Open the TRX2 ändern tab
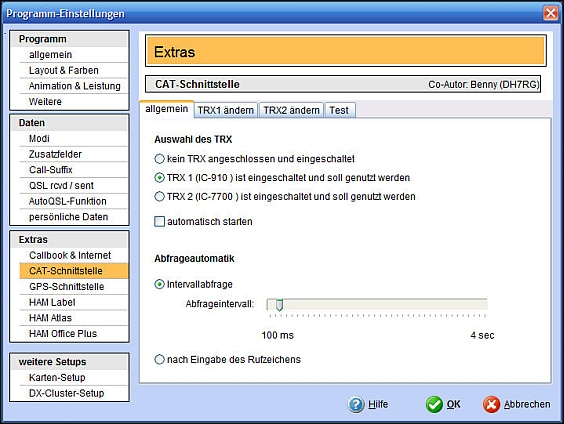The width and height of the screenshot is (564, 424). [x=291, y=110]
